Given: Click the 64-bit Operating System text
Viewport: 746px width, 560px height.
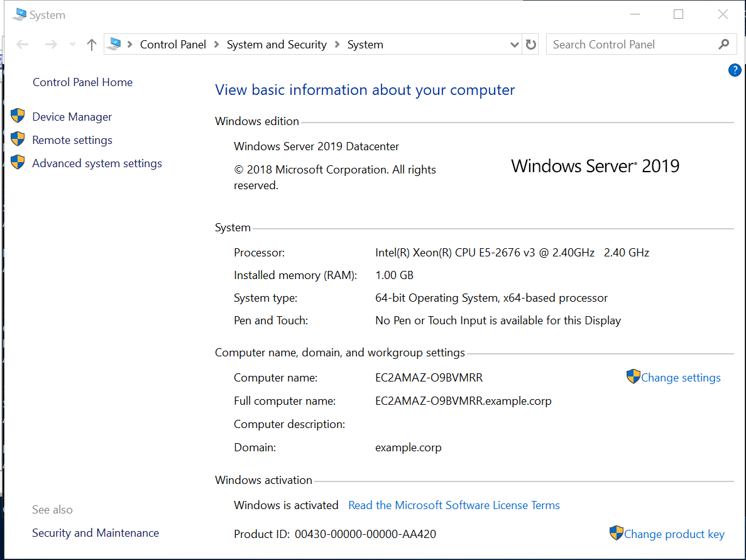Looking at the screenshot, I should click(491, 298).
